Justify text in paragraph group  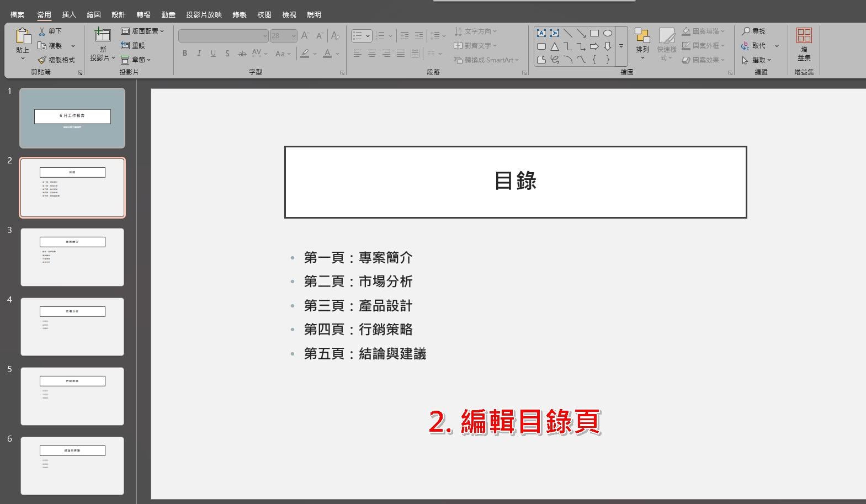(x=401, y=54)
